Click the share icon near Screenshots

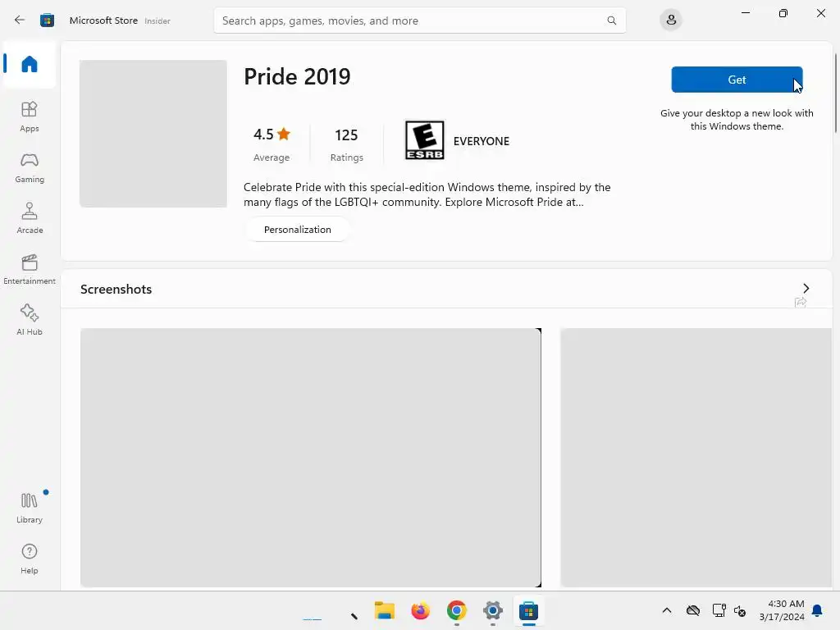[801, 303]
